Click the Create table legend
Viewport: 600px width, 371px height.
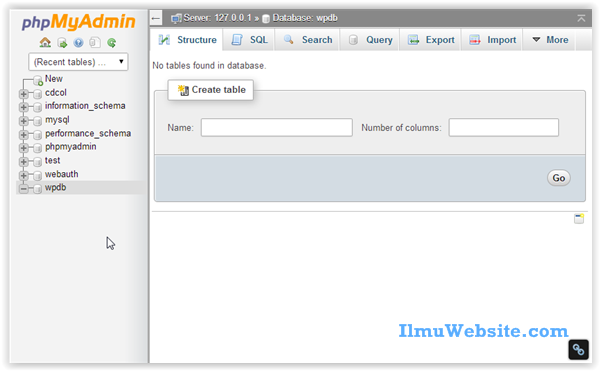pyautogui.click(x=211, y=90)
